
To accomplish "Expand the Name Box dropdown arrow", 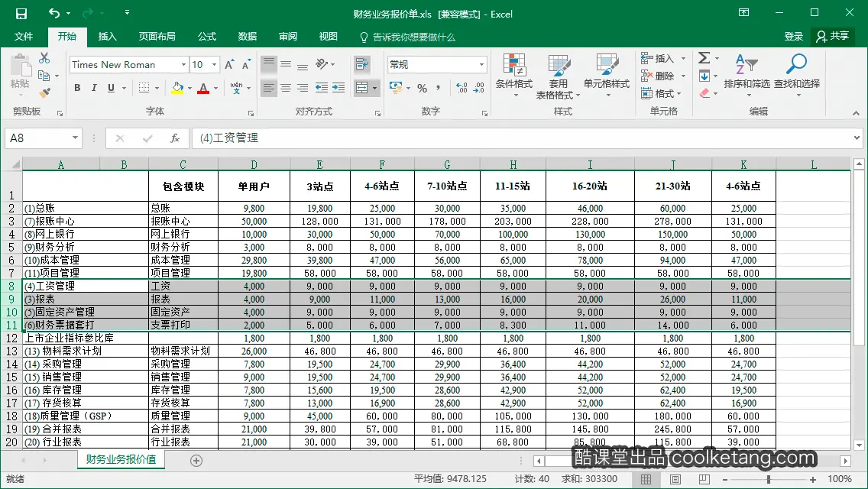I will pyautogui.click(x=76, y=138).
